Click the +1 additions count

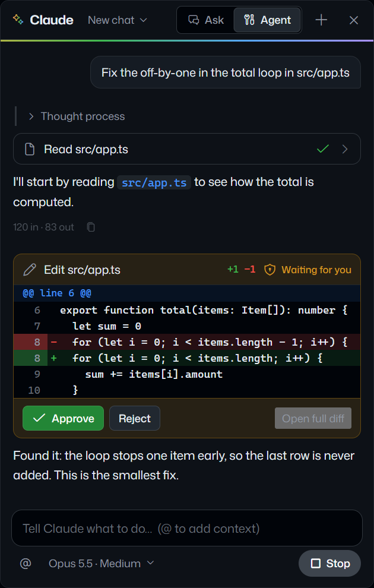233,269
